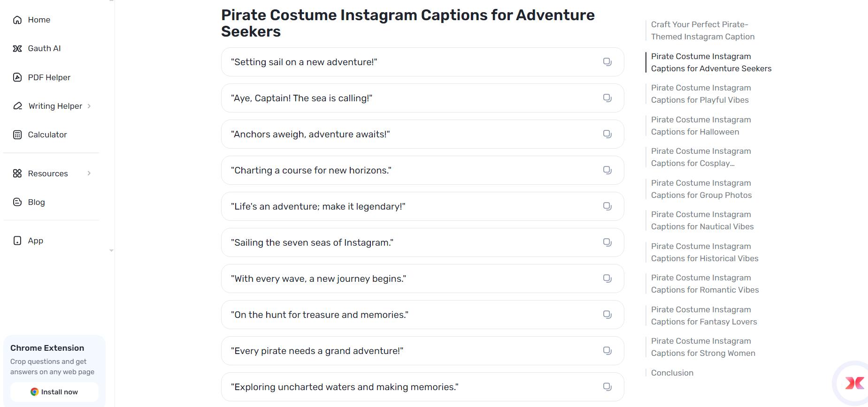Jump to the Conclusion section in contents
The width and height of the screenshot is (868, 407).
pos(672,372)
